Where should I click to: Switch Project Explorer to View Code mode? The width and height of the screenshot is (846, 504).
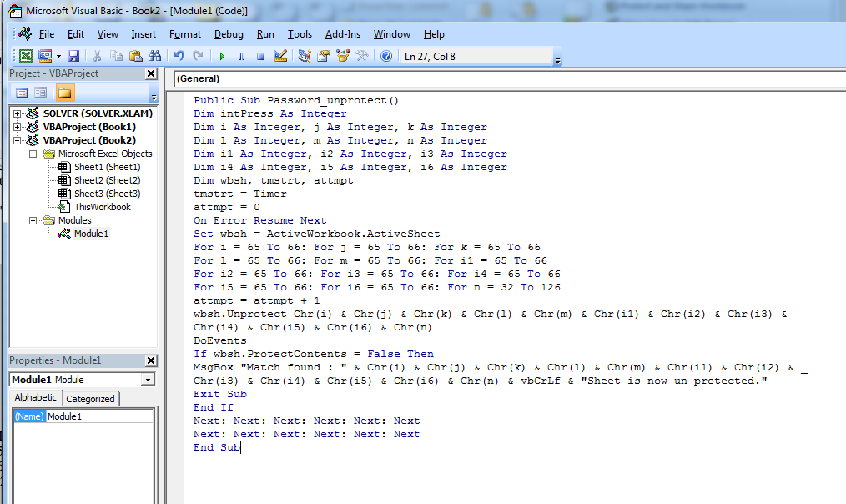coord(21,92)
